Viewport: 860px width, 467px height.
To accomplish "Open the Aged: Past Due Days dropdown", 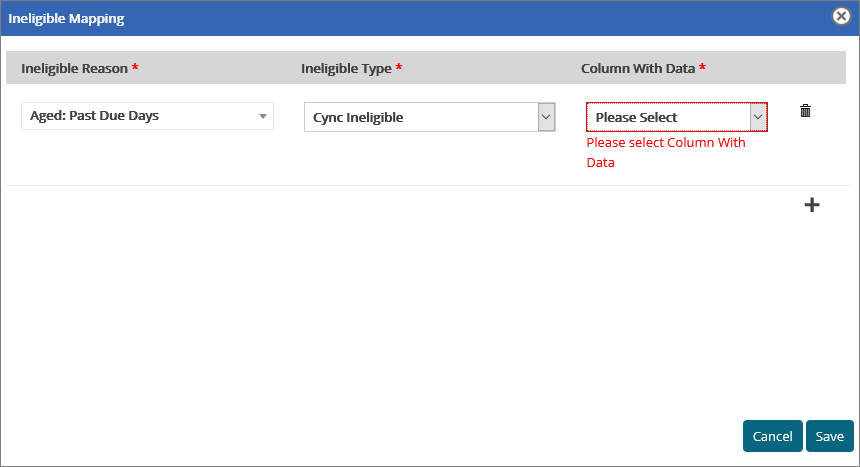I will [140, 116].
